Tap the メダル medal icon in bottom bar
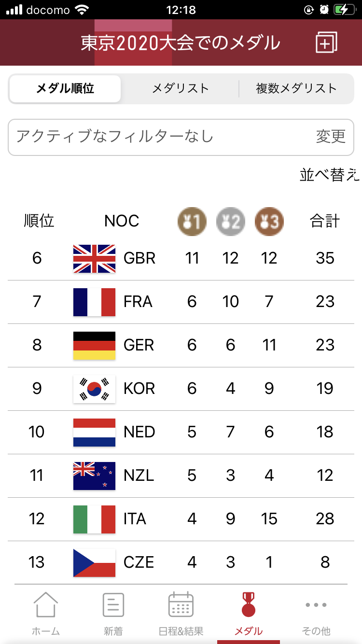The image size is (362, 644). 249,604
